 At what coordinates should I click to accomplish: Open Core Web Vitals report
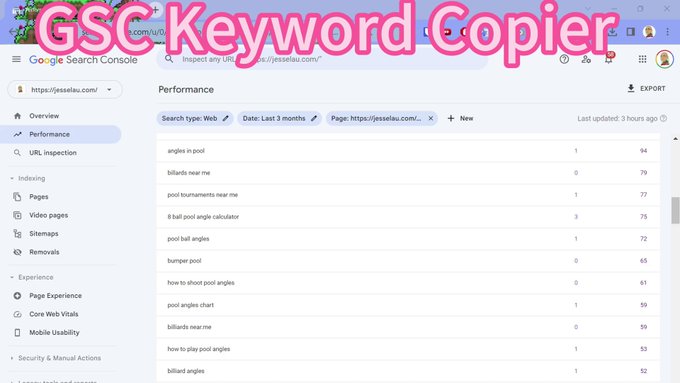pyautogui.click(x=54, y=314)
